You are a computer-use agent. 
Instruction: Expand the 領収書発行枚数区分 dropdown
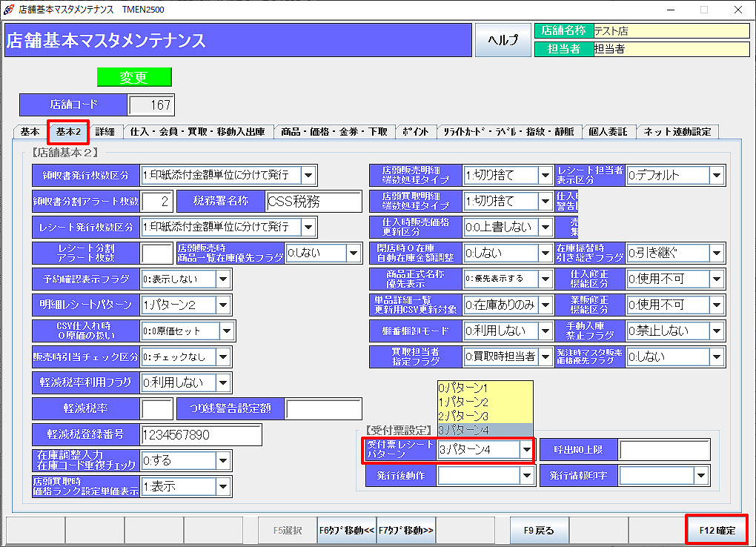(308, 176)
